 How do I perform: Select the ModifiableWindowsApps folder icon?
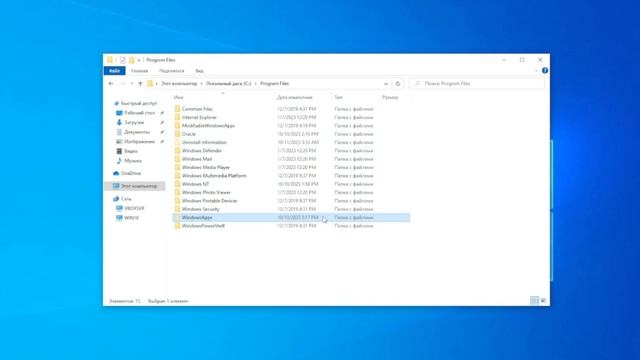[177, 126]
